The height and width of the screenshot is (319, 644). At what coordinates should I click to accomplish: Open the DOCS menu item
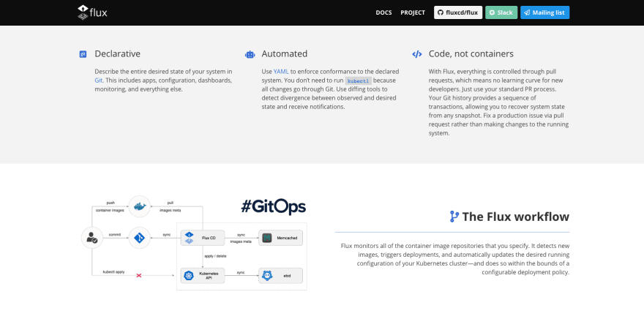[x=383, y=12]
